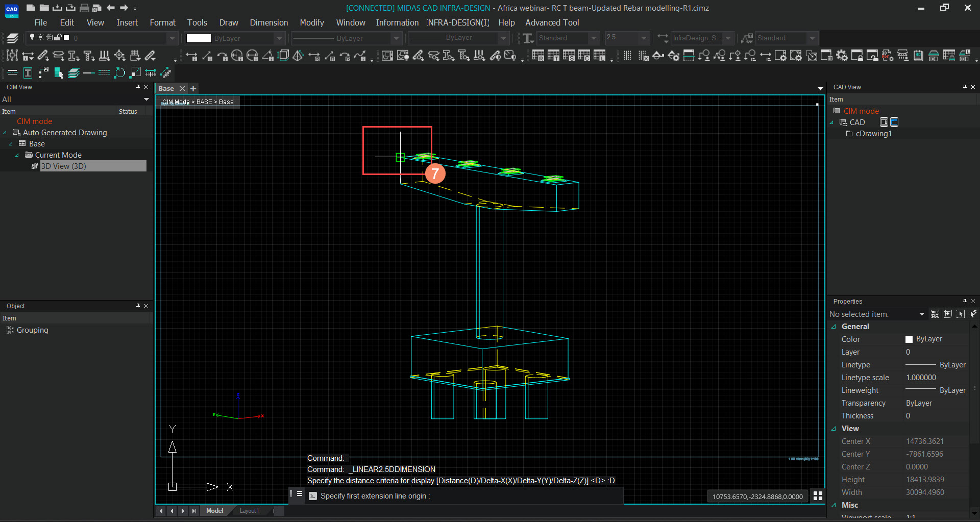Image resolution: width=980 pixels, height=522 pixels.
Task: Toggle first CAD view mode icon in CAD View
Action: [884, 122]
